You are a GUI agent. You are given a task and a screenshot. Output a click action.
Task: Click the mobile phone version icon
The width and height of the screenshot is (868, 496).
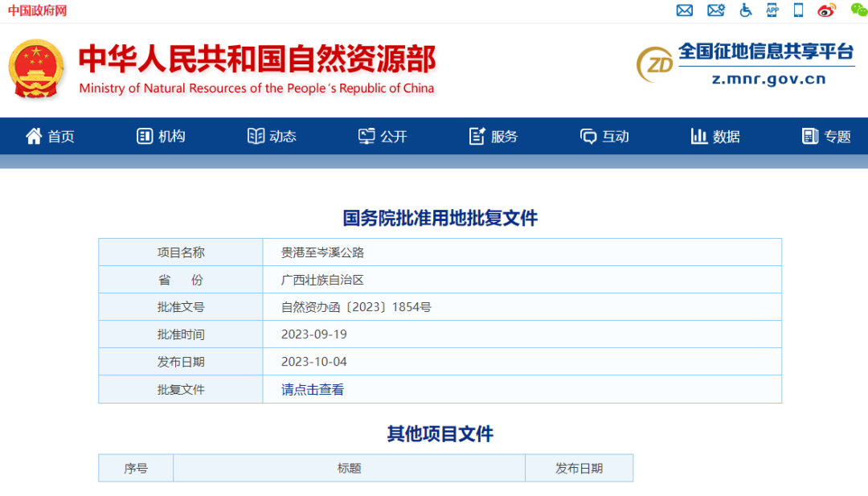(x=798, y=10)
